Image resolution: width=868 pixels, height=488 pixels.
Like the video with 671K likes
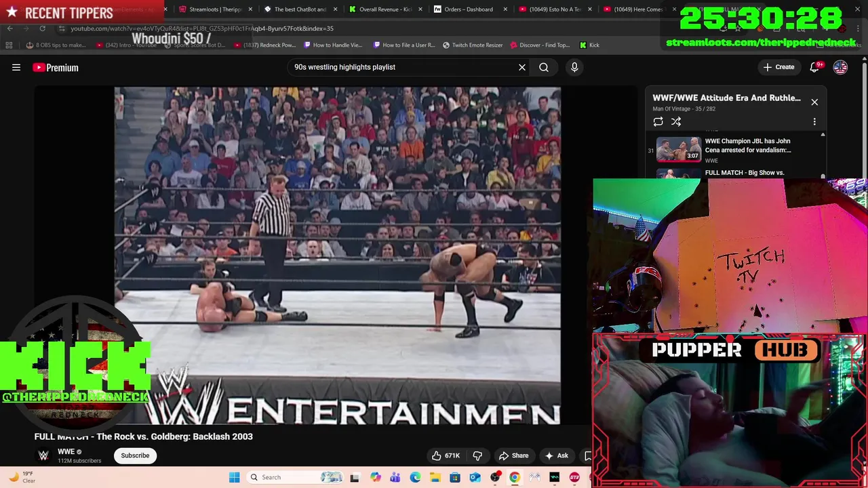click(x=446, y=455)
